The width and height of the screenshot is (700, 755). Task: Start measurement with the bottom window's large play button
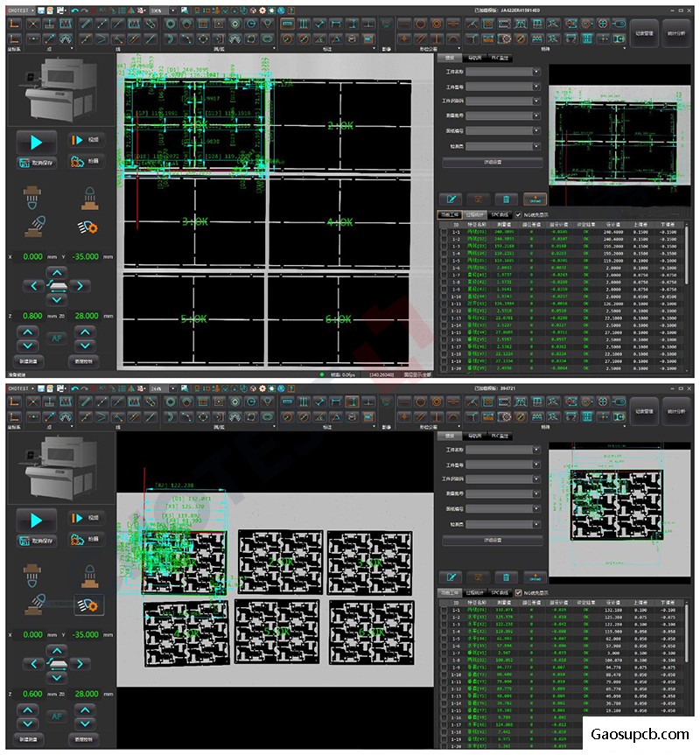point(36,521)
